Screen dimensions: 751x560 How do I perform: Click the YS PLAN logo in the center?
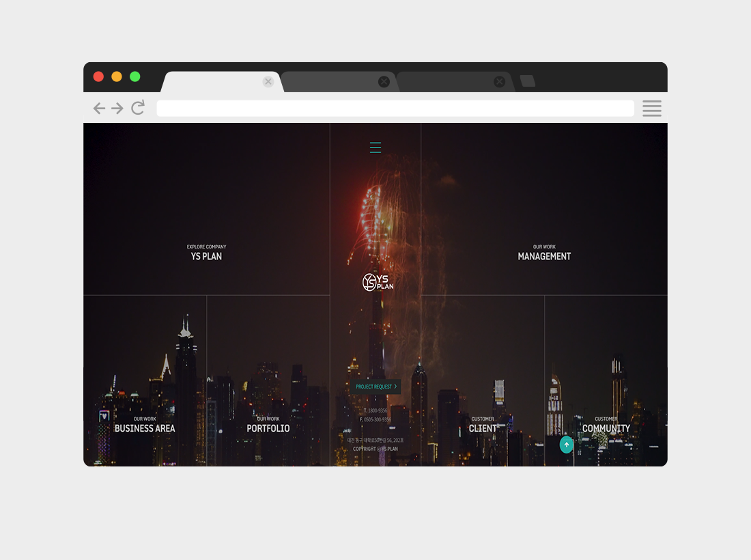point(378,282)
